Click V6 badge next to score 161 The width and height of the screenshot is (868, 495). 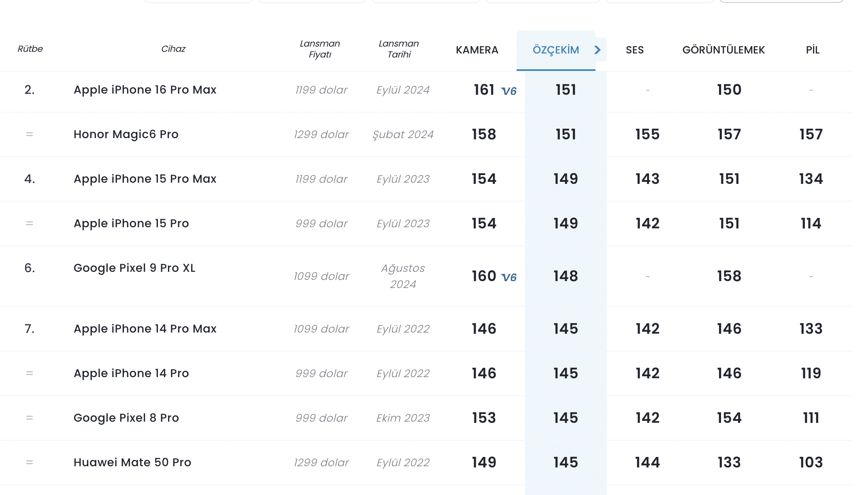(x=509, y=91)
